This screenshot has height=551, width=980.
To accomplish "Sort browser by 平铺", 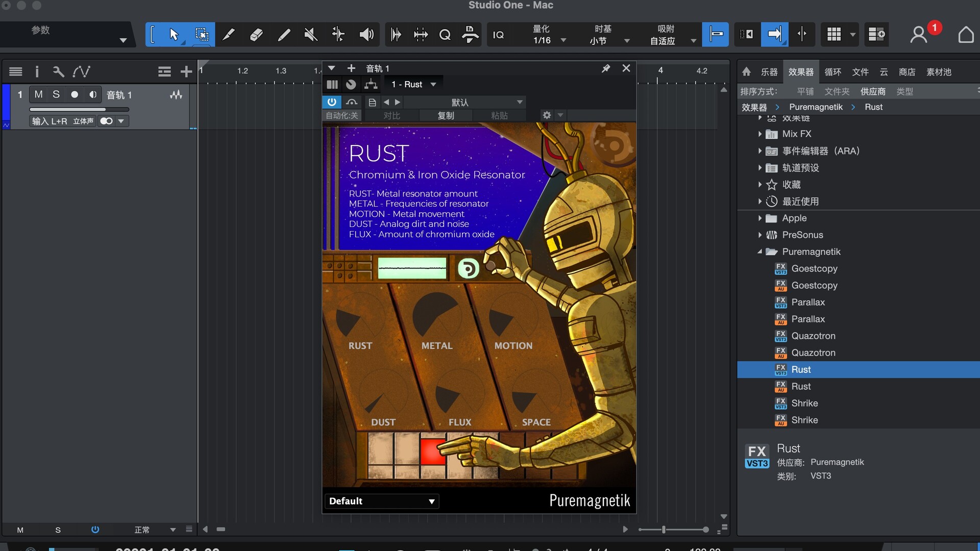I will (805, 91).
